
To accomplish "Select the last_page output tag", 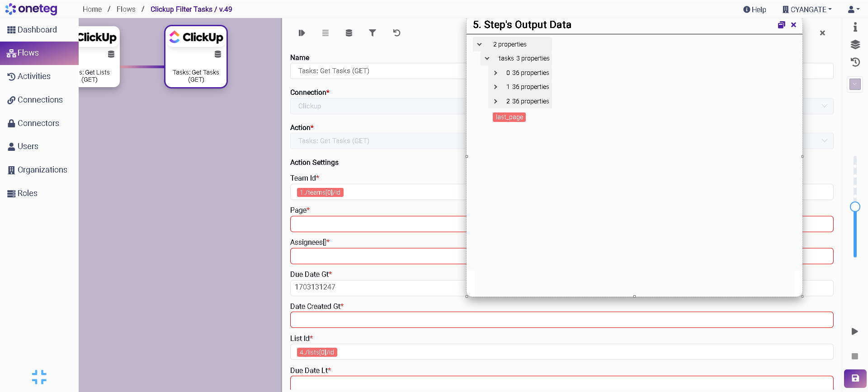I will tap(509, 117).
